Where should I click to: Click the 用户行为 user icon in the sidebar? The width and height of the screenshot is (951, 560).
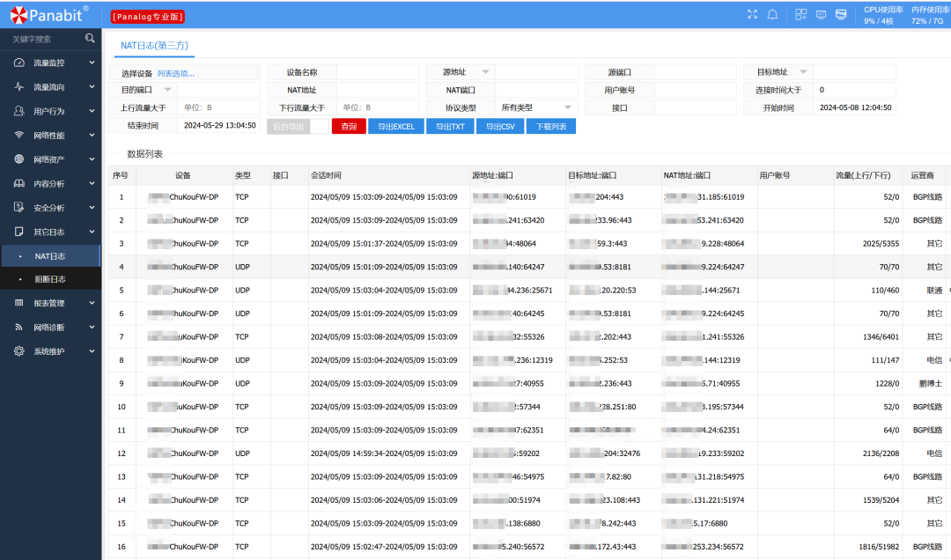point(18,111)
